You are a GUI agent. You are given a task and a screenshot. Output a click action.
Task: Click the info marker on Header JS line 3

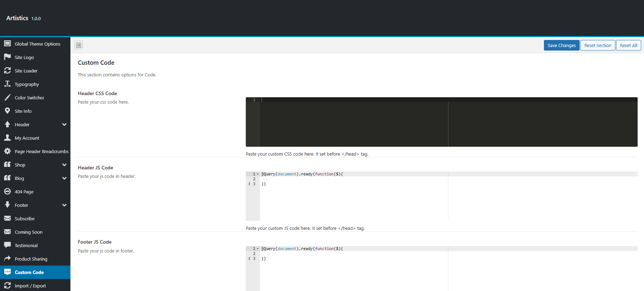pos(249,184)
